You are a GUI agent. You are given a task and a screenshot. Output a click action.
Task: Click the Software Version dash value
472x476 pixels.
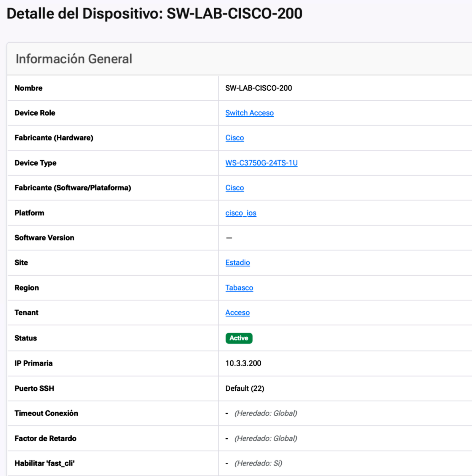(229, 238)
